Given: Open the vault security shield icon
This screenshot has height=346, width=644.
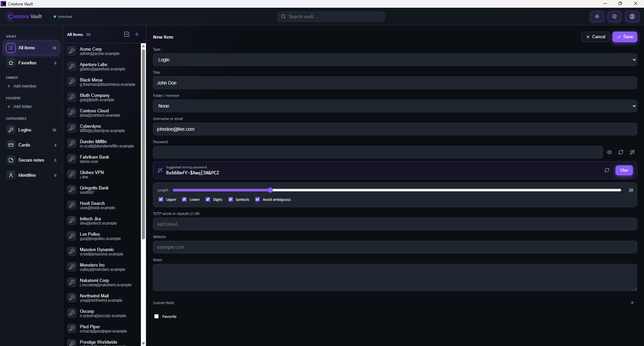Looking at the screenshot, I should point(614,16).
